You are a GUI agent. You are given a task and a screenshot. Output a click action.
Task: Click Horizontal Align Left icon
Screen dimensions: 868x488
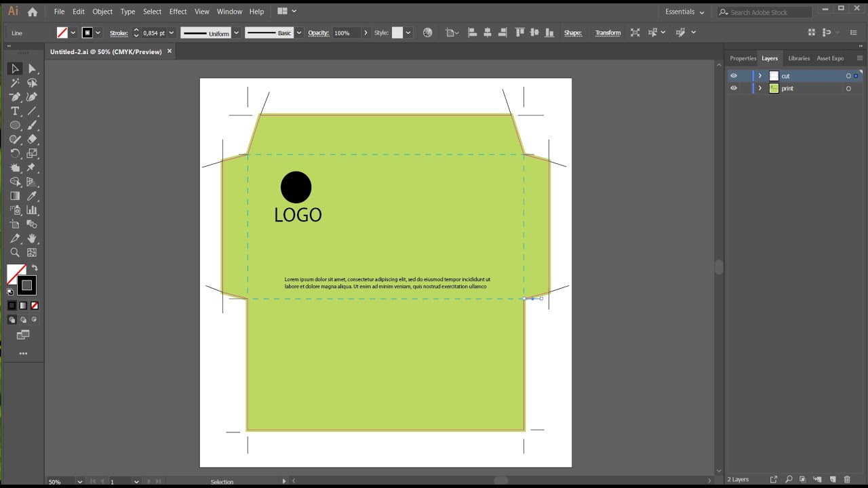(x=473, y=33)
